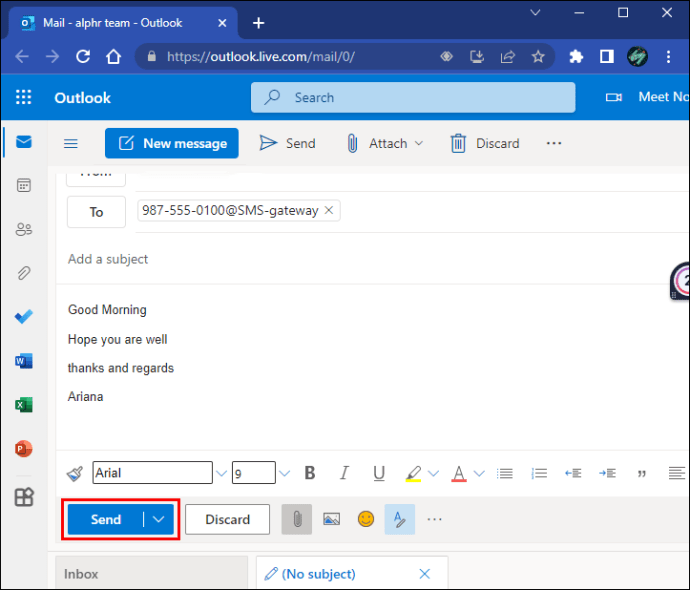
Task: Toggle underline text formatting
Action: coord(378,473)
